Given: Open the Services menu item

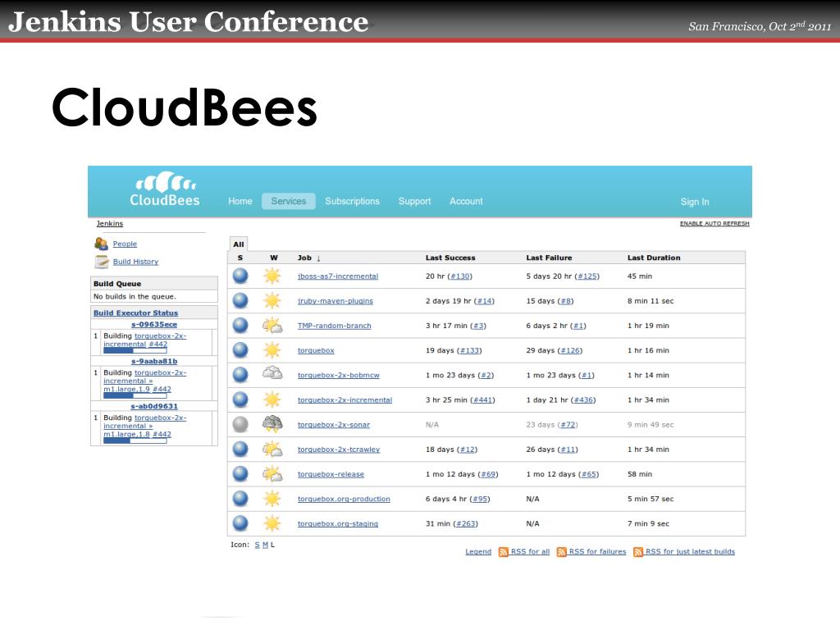Looking at the screenshot, I should (x=288, y=202).
